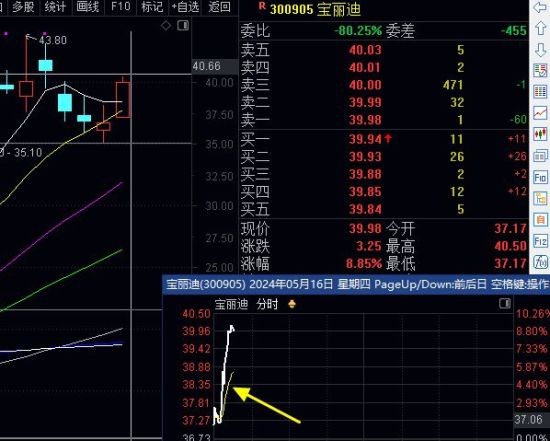Click the down-arrow next stock icon
Screen dimensions: 550x441
(x=540, y=49)
